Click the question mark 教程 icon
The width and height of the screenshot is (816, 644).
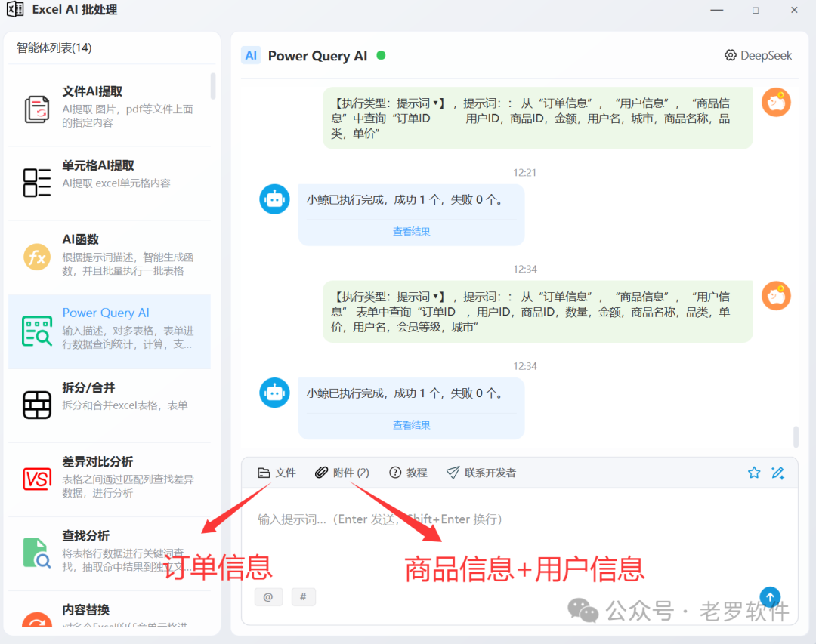coord(395,473)
